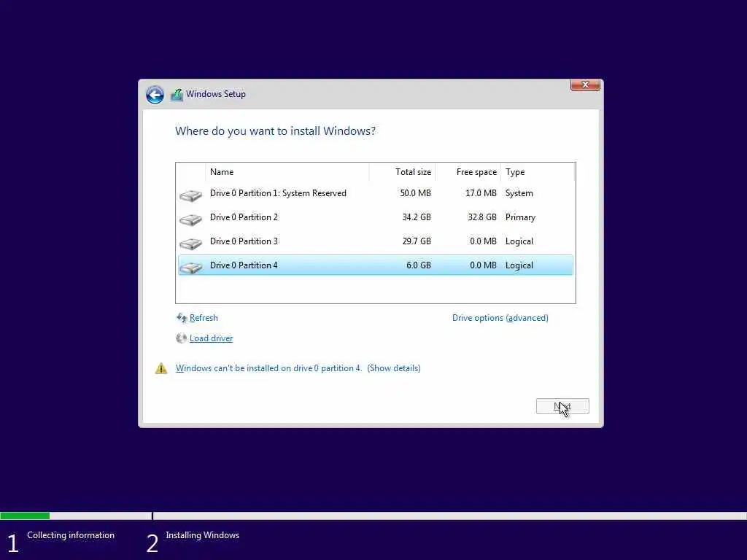Click the Load driver disc icon
Image resolution: width=747 pixels, height=560 pixels.
181,338
